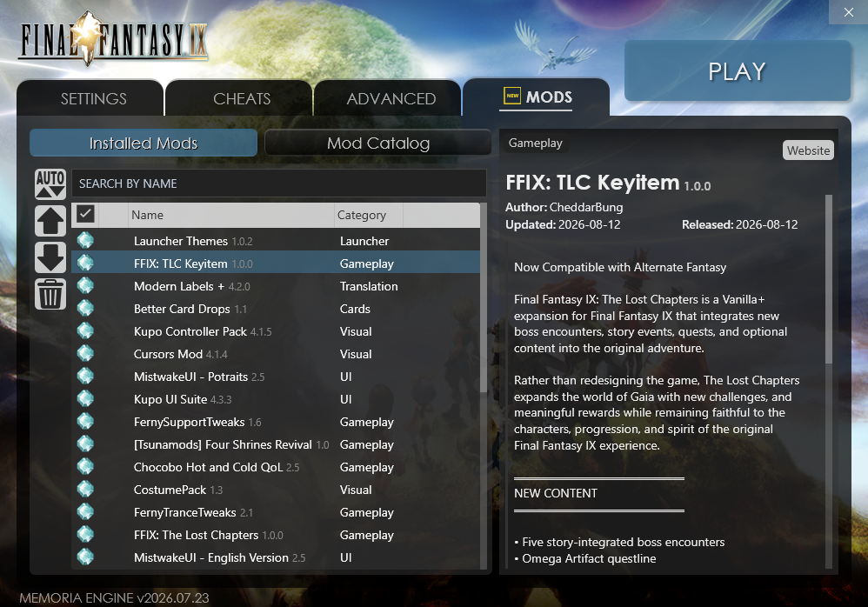
Task: Toggle crystal icon for Launcher Themes
Action: (x=85, y=241)
